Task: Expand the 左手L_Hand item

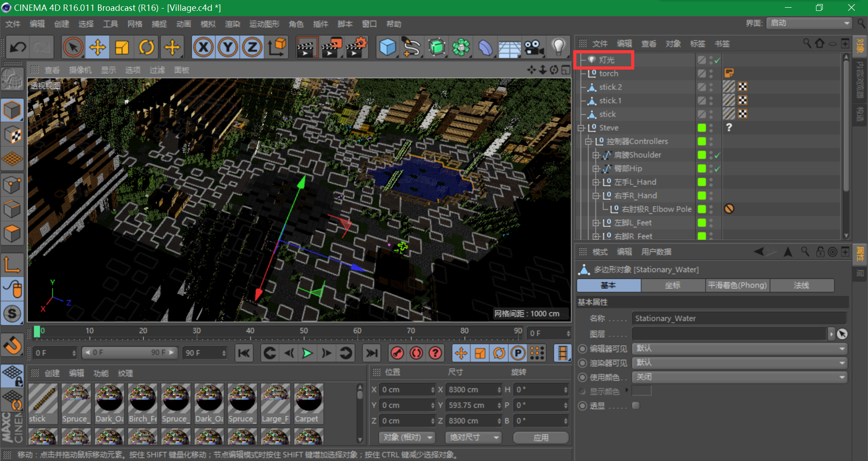Action: [x=596, y=182]
